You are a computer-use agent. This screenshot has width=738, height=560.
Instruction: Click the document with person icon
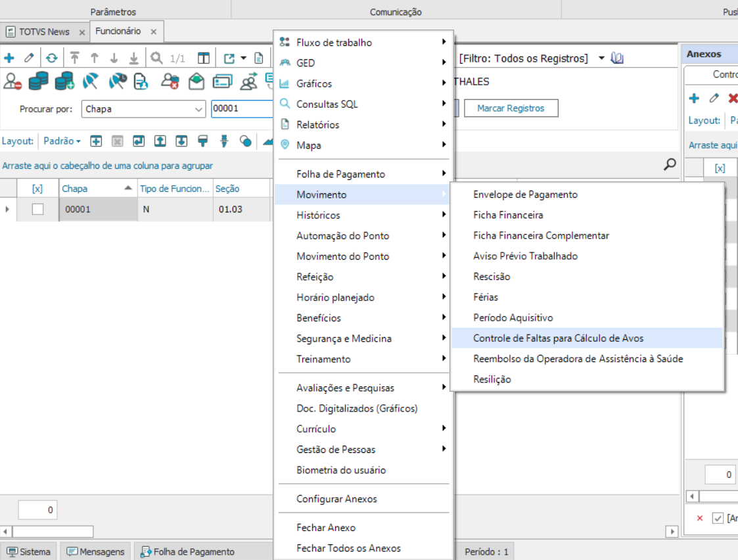pos(141,82)
